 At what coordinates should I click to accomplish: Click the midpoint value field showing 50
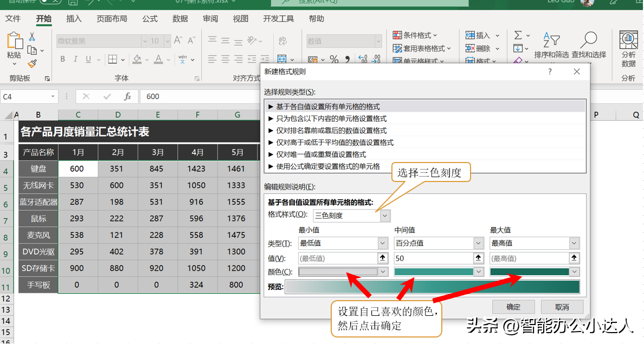(433, 258)
